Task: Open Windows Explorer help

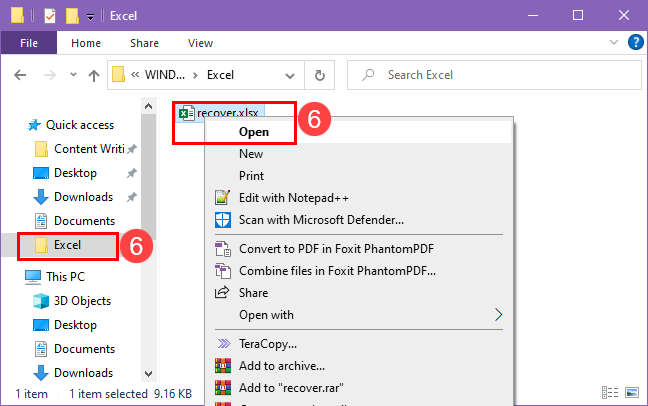Action: pyautogui.click(x=635, y=42)
